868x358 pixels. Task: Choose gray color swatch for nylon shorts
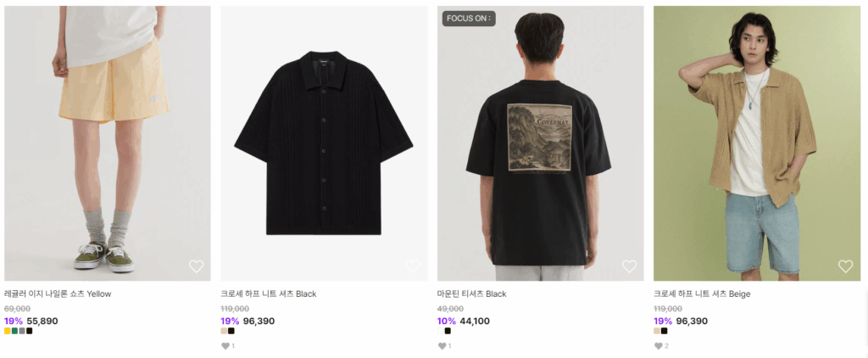[x=22, y=331]
